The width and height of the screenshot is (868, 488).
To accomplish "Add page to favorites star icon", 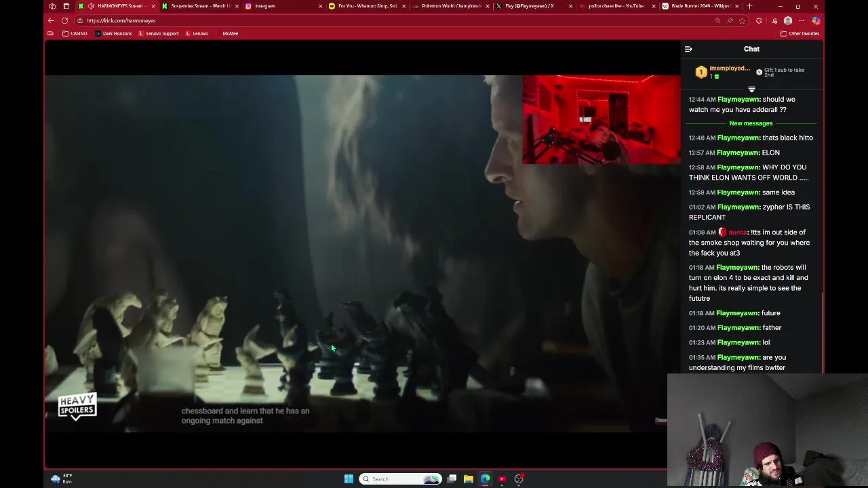I will tap(742, 20).
